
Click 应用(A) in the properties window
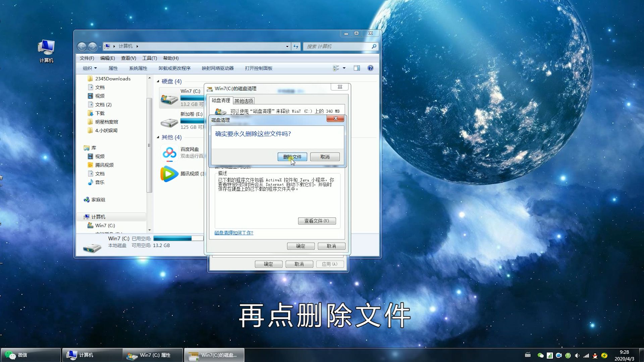(330, 264)
